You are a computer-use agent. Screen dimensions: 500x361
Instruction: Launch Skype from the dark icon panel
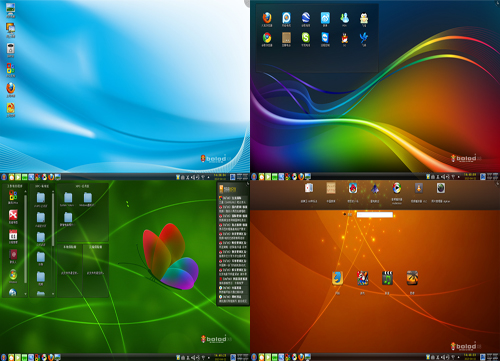click(306, 38)
